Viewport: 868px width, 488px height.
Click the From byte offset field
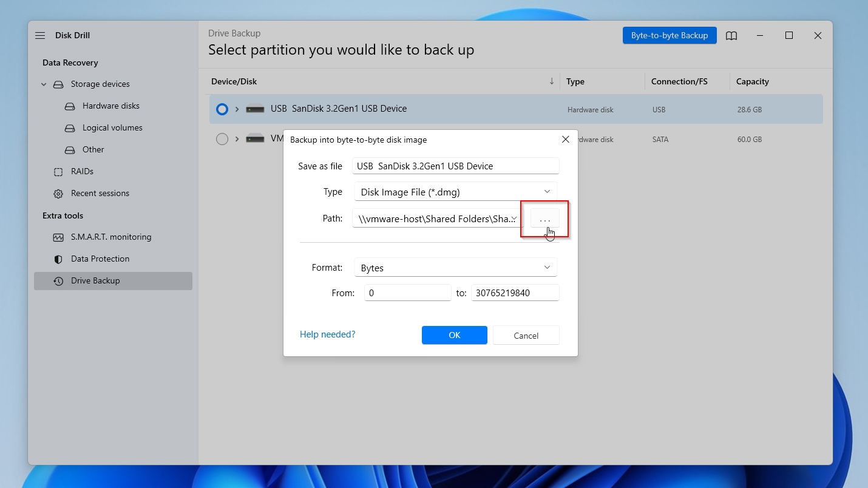(408, 293)
